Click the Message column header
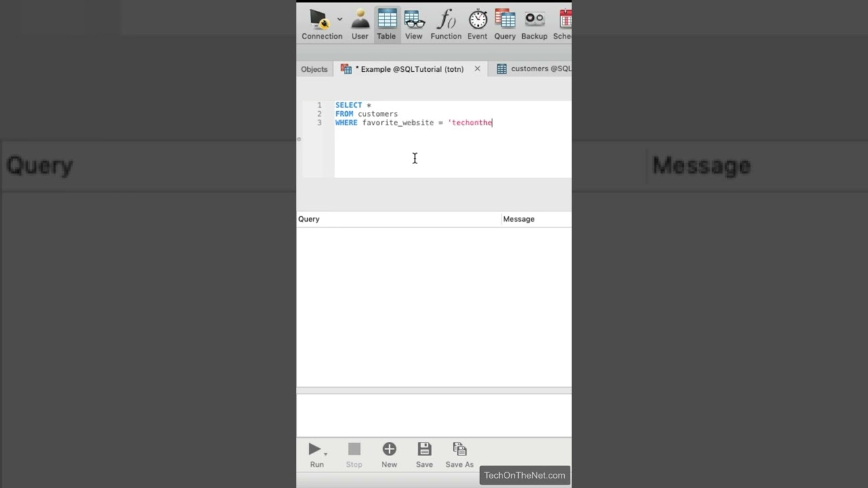 click(x=536, y=219)
